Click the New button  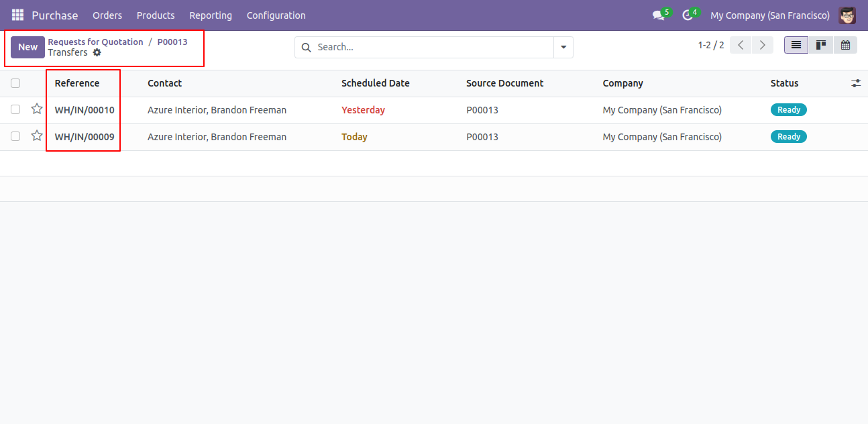point(28,47)
